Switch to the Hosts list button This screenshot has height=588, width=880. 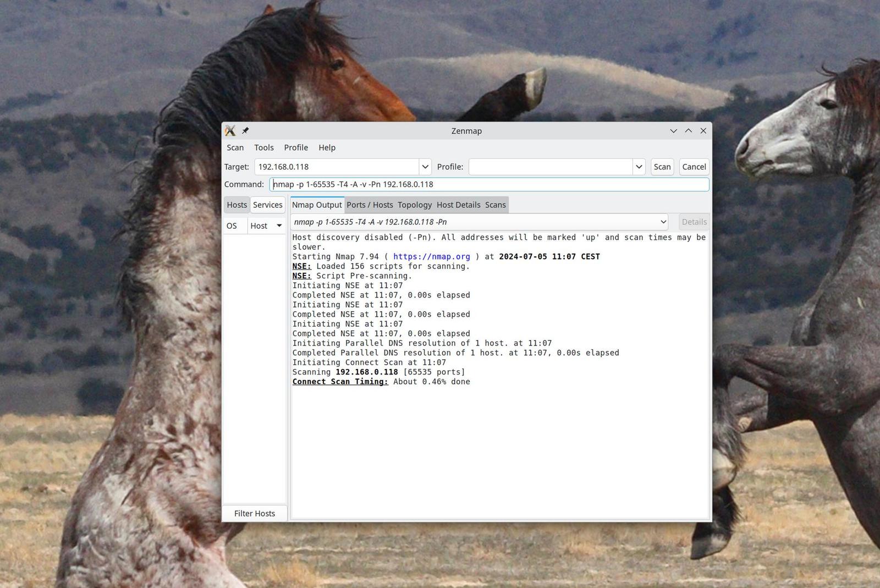click(x=237, y=205)
